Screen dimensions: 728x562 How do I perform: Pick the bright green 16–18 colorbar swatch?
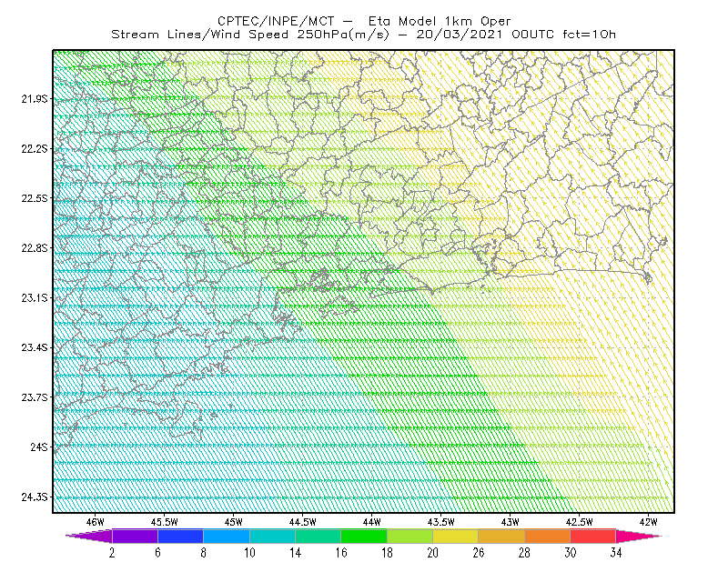pyautogui.click(x=364, y=536)
